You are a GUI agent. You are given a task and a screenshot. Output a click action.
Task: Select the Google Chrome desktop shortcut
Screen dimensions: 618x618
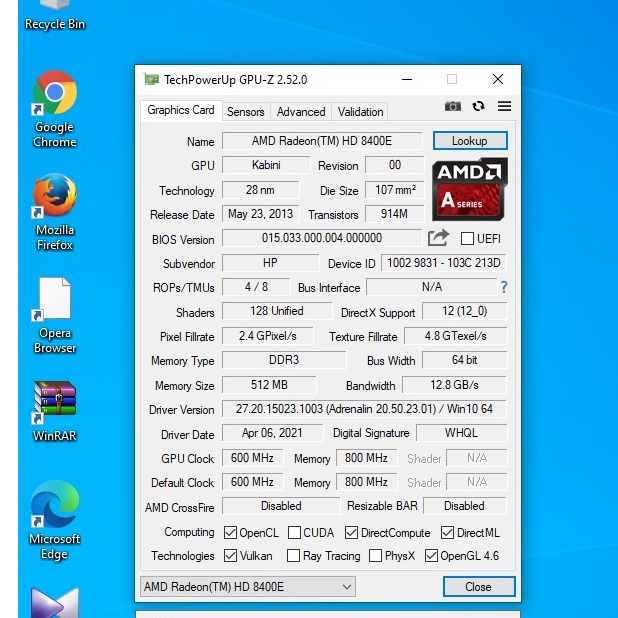click(x=55, y=110)
